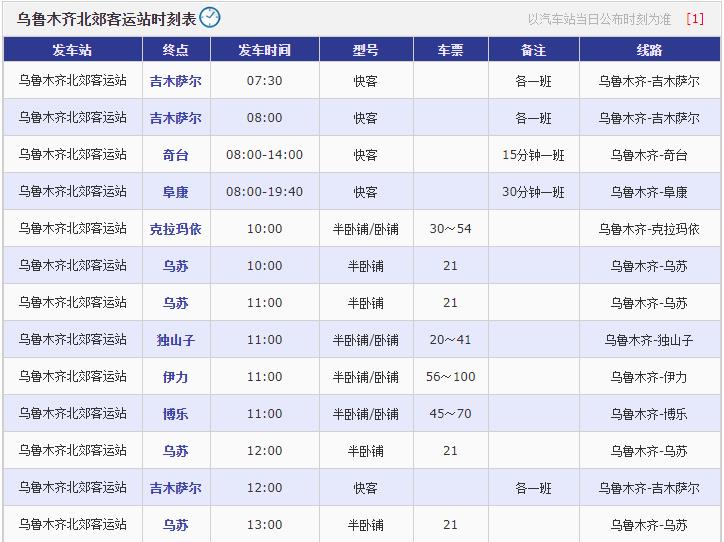Click the 各一班 remark in the 07:30 row
This screenshot has width=724, height=542.
click(533, 81)
